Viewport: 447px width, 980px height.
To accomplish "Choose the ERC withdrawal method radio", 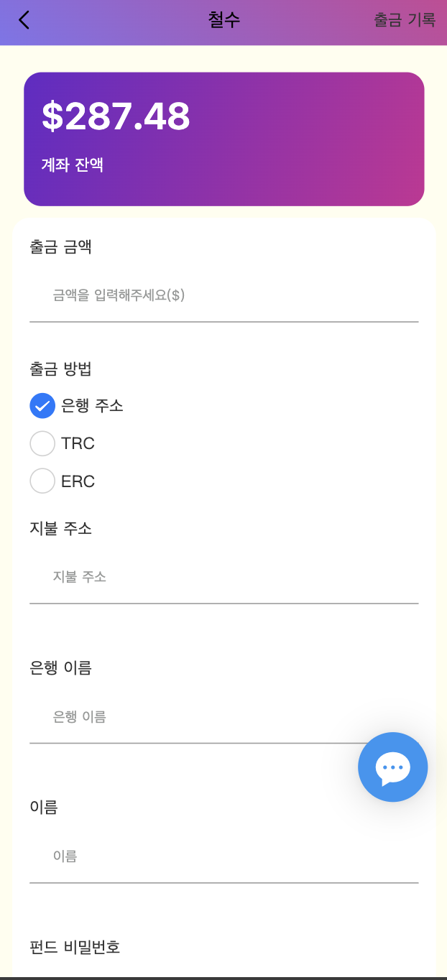I will tap(42, 481).
